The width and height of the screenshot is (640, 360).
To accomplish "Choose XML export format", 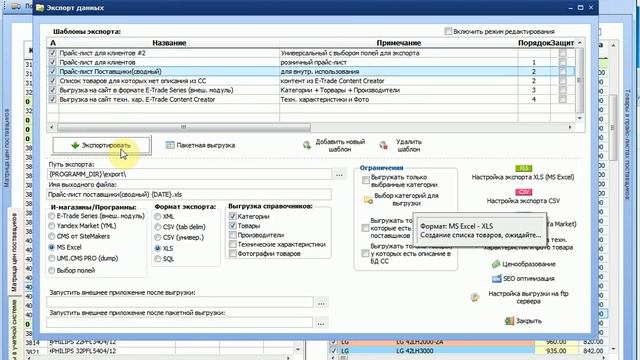I will coord(158,217).
